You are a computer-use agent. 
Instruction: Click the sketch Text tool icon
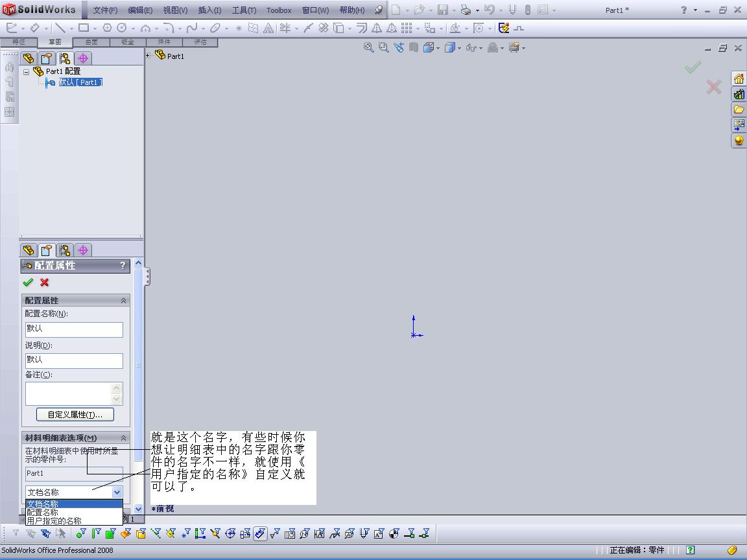click(268, 28)
